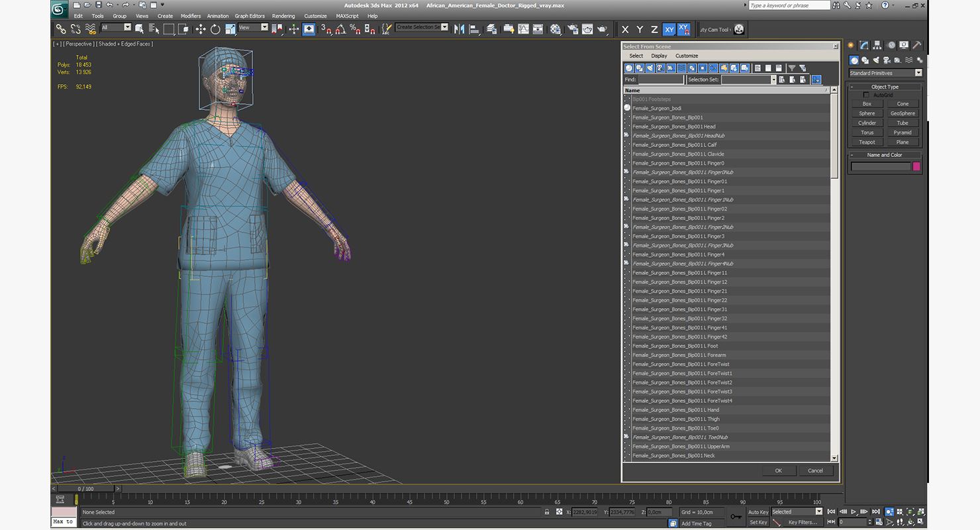The height and width of the screenshot is (530, 980).
Task: Toggle the 3D Snaps button
Action: (x=326, y=29)
